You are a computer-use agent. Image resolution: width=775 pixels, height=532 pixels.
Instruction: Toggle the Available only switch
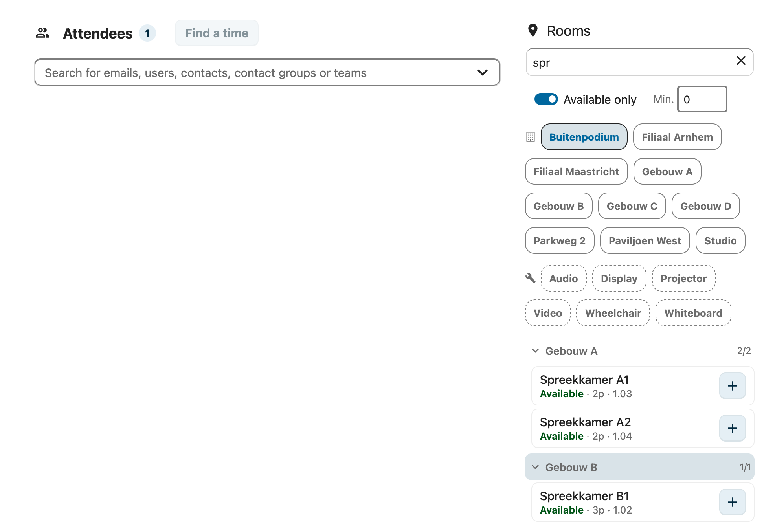point(546,99)
